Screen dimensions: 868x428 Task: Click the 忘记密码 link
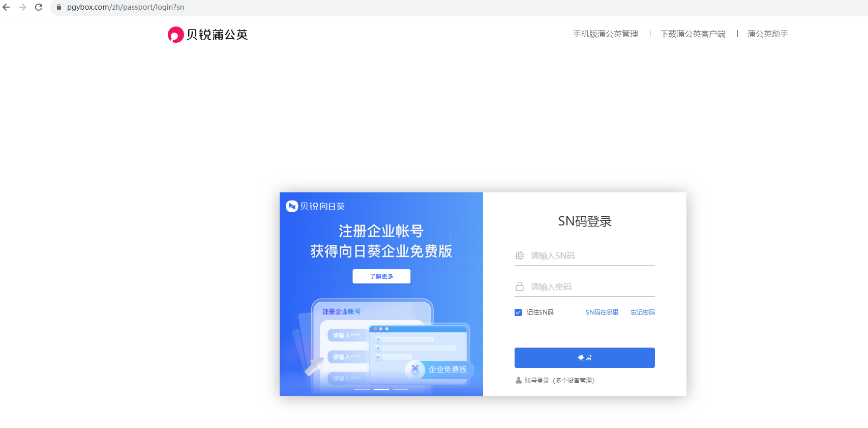(x=643, y=312)
